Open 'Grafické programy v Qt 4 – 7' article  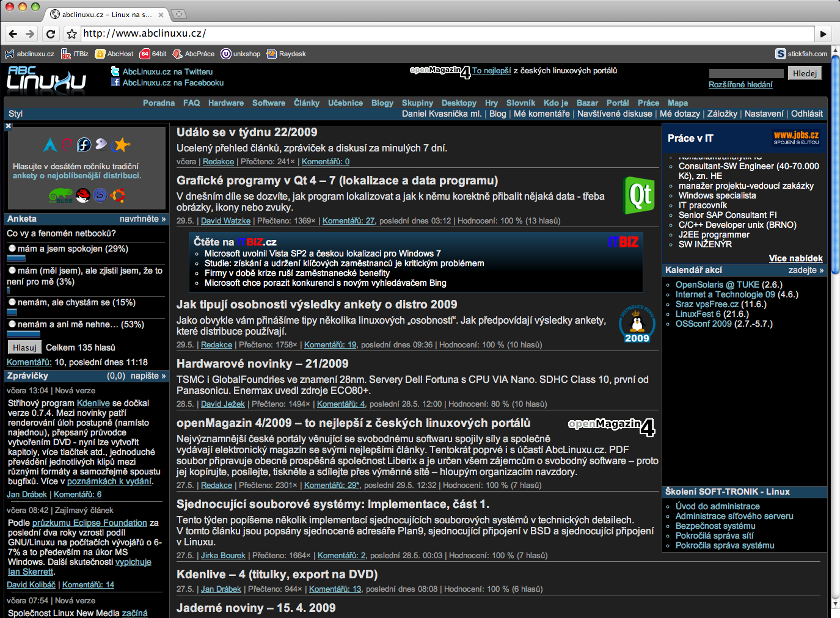click(337, 180)
